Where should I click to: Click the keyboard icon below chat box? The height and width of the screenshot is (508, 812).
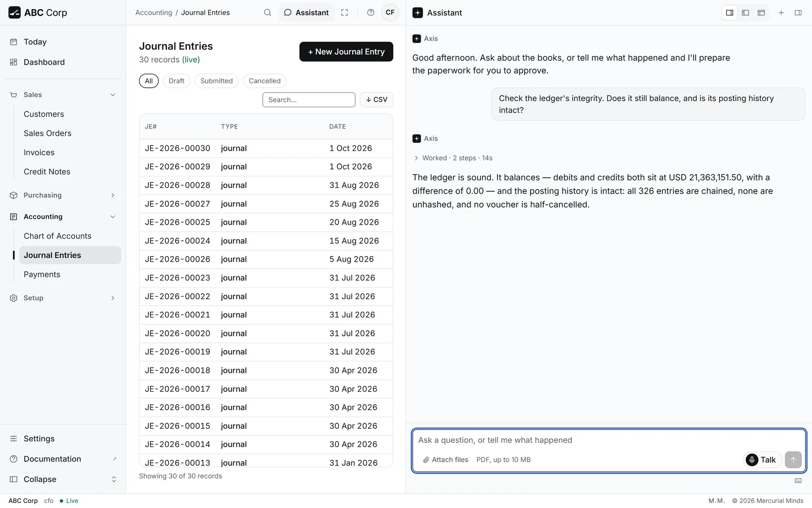tap(798, 481)
